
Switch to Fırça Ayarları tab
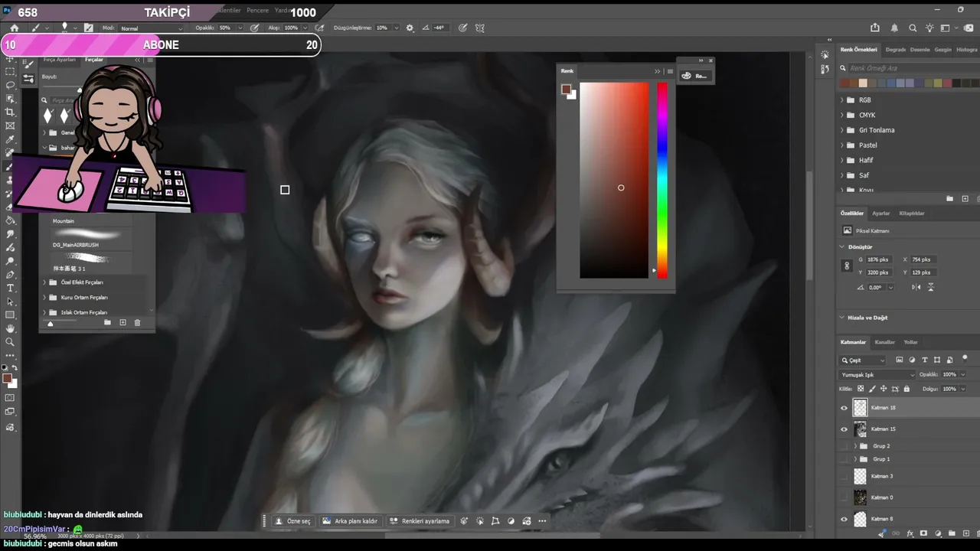click(60, 60)
